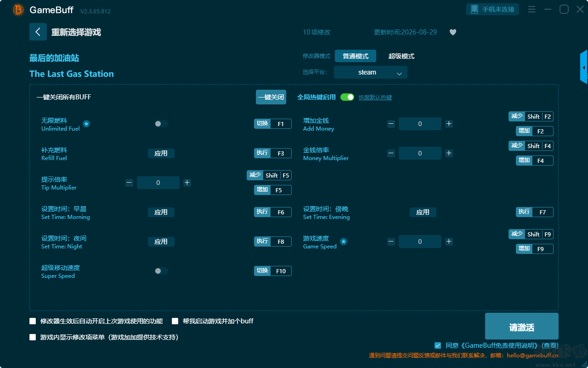Click Shift F5 decrease hotkey for Tip Multiplier
The height and width of the screenshot is (368, 588).
269,175
